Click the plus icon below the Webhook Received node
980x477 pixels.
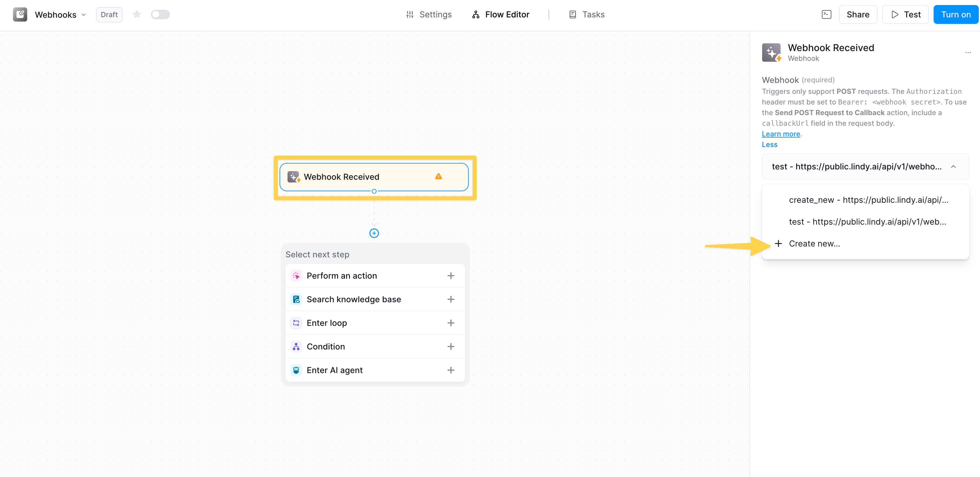point(374,233)
